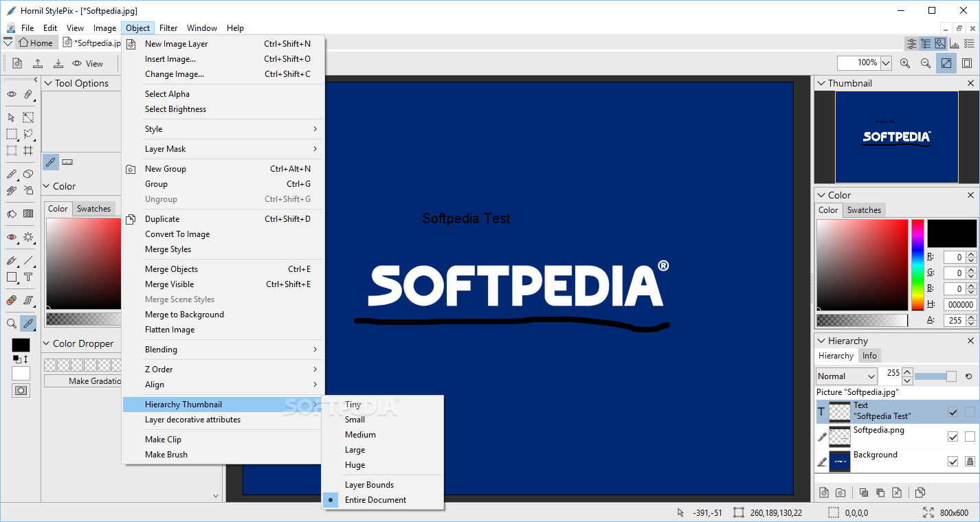Click the download arrow toolbar icon
This screenshot has height=522, width=980.
click(58, 63)
